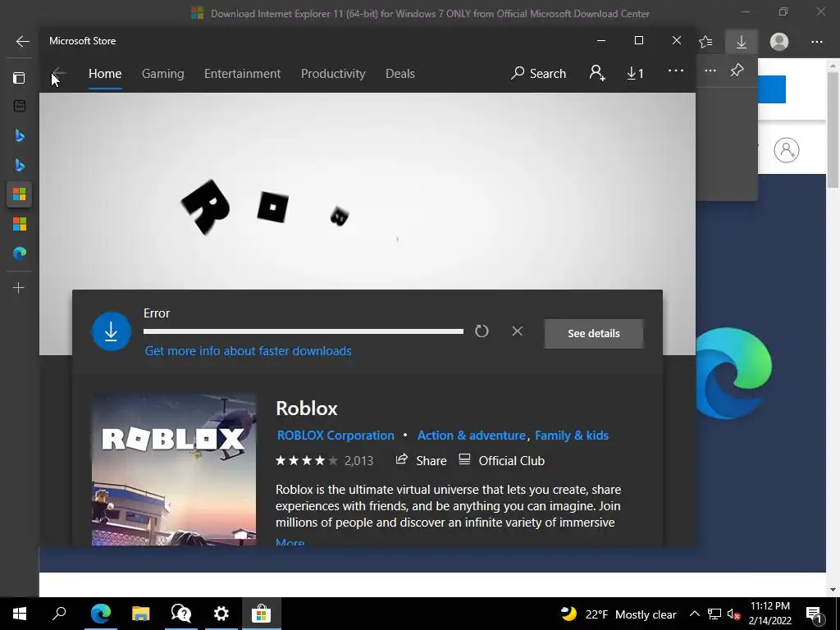Open Edge settings and more menu
The image size is (840, 630).
[816, 42]
